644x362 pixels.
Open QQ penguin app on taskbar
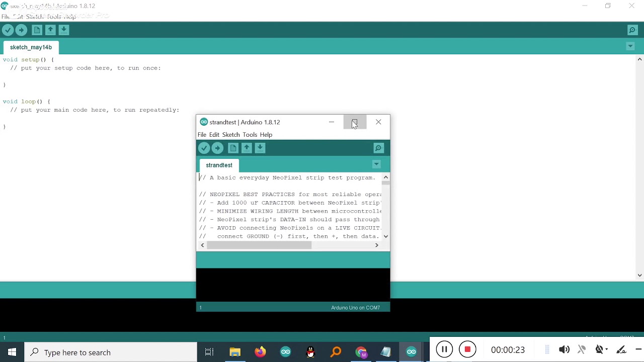[311, 352]
